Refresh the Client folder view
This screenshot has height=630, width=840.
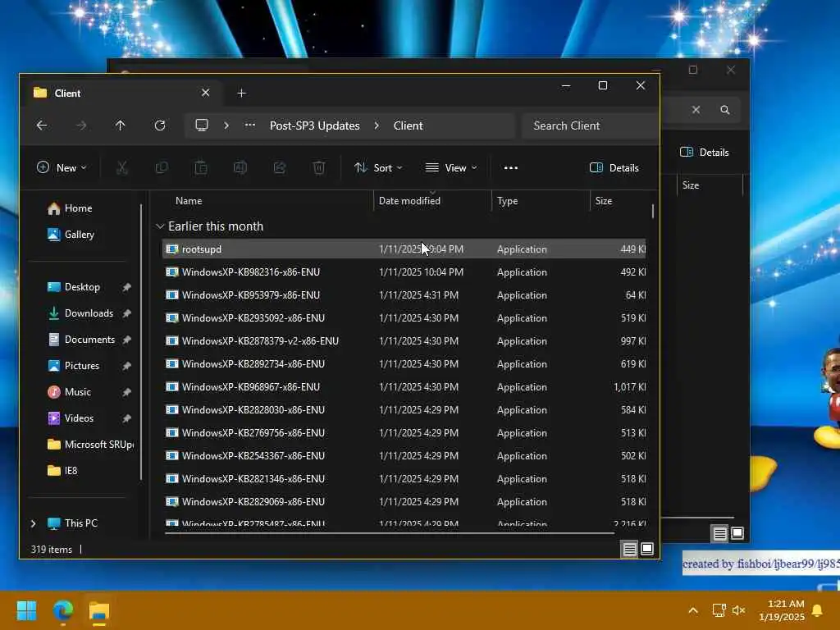pyautogui.click(x=160, y=126)
